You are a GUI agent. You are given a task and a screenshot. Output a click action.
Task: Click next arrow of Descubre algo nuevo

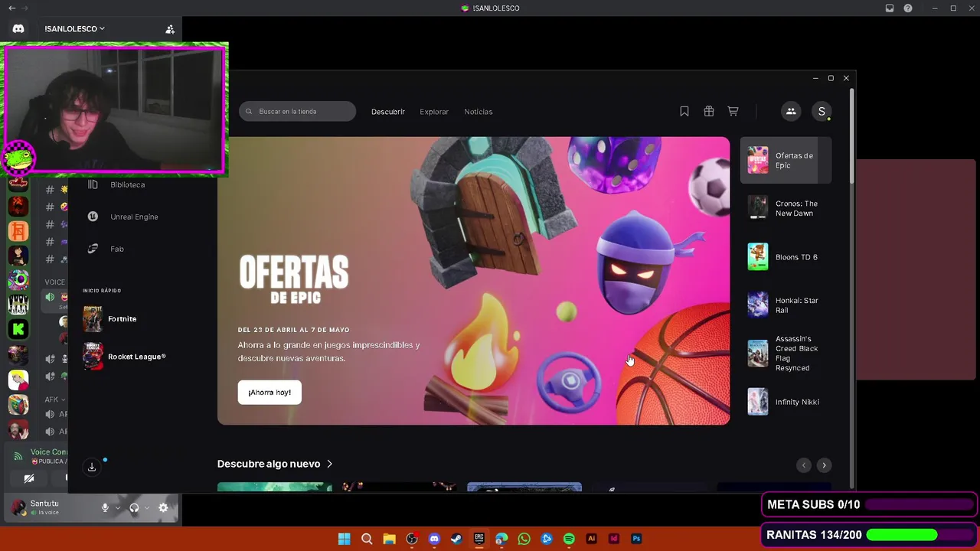[824, 465]
